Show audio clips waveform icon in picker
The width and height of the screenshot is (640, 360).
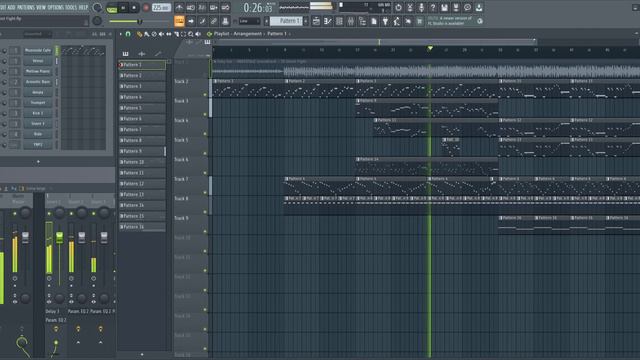(x=142, y=53)
